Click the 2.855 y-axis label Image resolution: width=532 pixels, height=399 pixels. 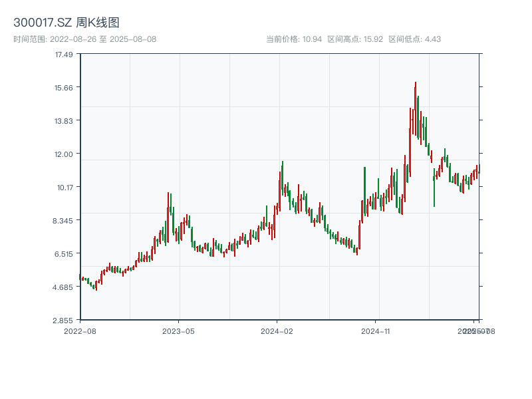63,321
